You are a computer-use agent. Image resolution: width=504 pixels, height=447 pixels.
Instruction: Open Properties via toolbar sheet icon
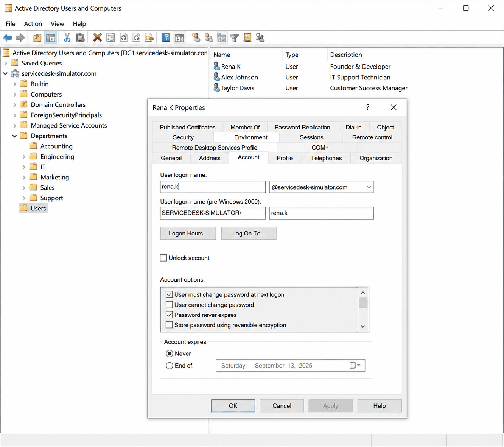110,37
